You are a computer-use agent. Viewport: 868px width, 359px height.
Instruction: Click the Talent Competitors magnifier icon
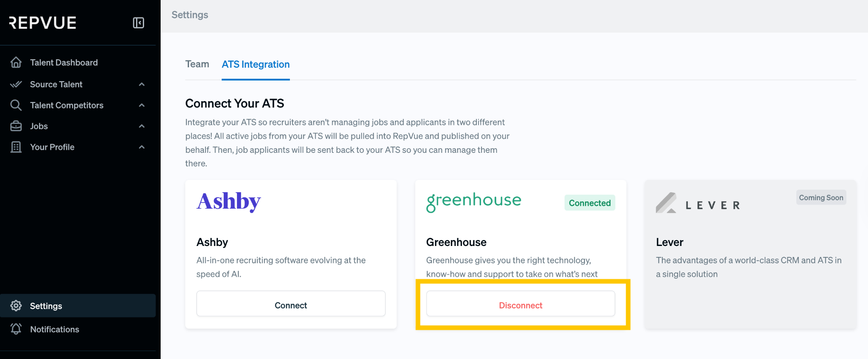[16, 105]
